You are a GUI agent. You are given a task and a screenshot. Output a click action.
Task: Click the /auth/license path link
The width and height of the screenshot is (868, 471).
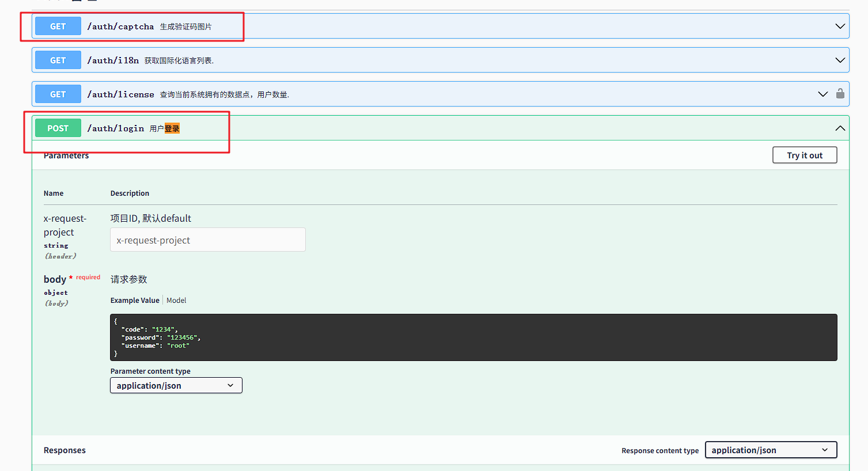[120, 94]
